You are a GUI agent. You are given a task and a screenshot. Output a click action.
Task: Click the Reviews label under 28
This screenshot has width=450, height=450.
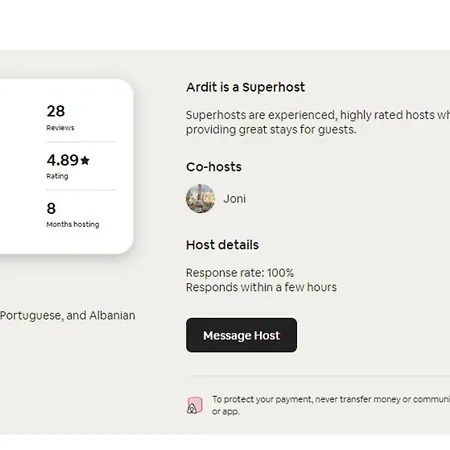pos(60,128)
